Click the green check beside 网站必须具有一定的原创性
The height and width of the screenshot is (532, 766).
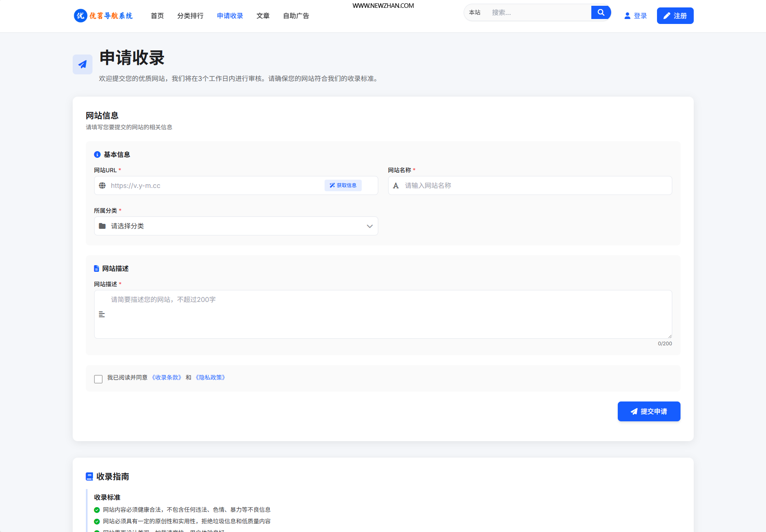coord(97,521)
